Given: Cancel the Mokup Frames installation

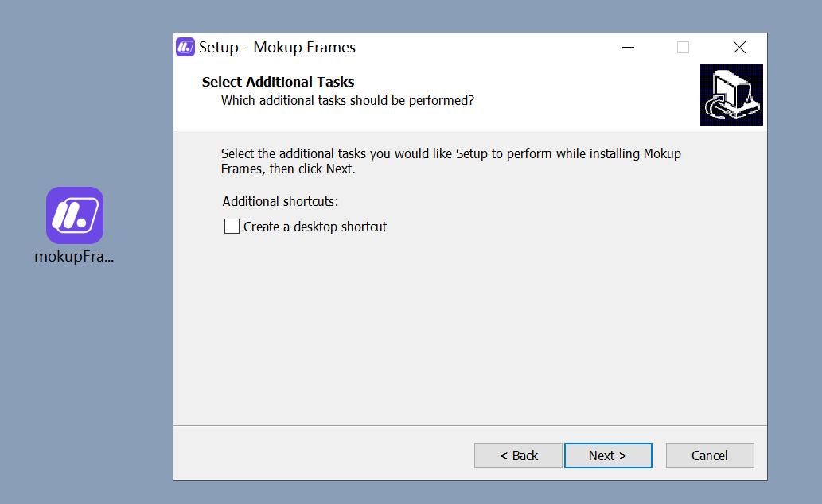Looking at the screenshot, I should click(709, 456).
